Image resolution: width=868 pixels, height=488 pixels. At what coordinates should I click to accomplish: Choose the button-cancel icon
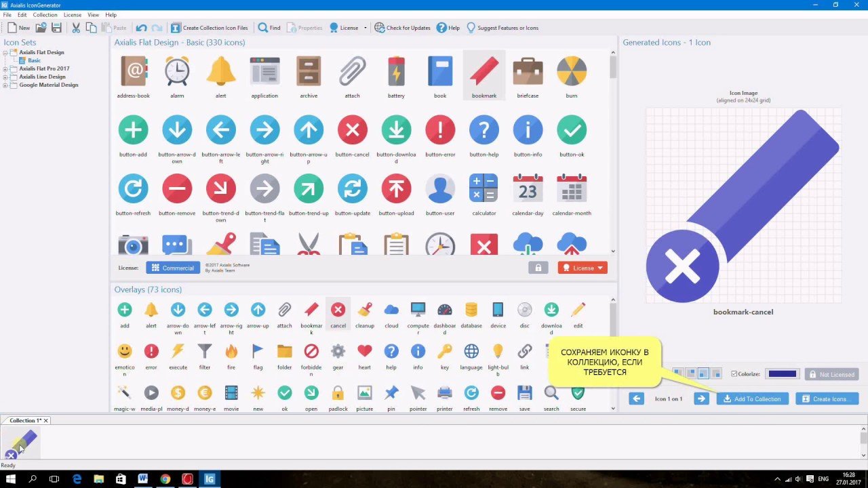(x=352, y=129)
